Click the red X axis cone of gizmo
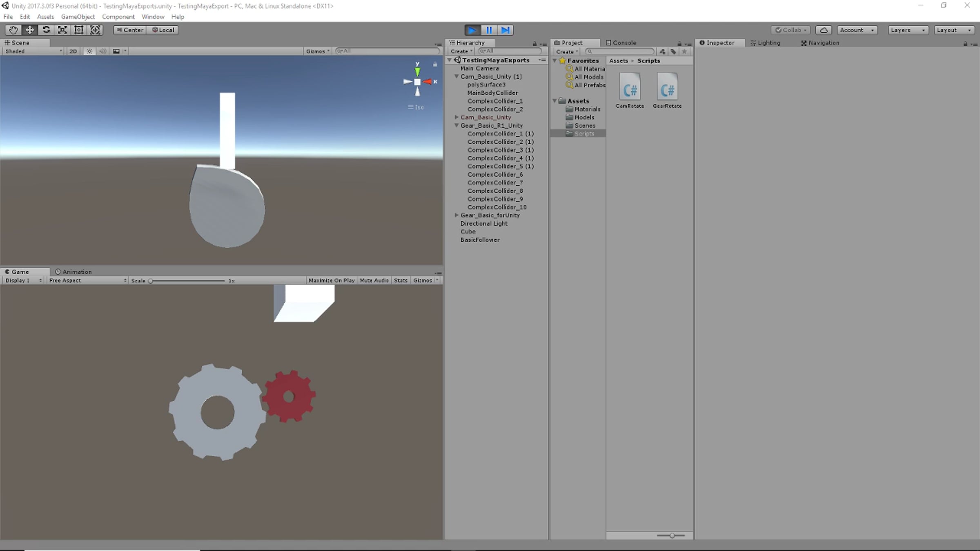 [428, 82]
